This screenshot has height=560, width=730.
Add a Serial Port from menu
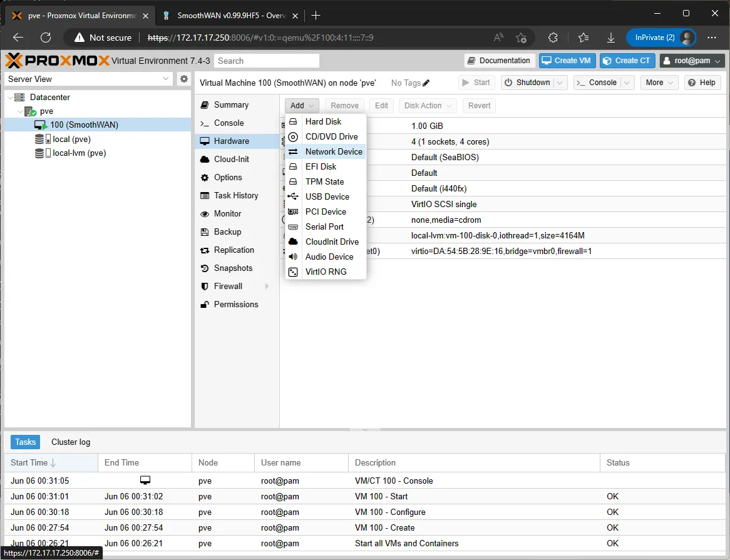[x=326, y=227]
